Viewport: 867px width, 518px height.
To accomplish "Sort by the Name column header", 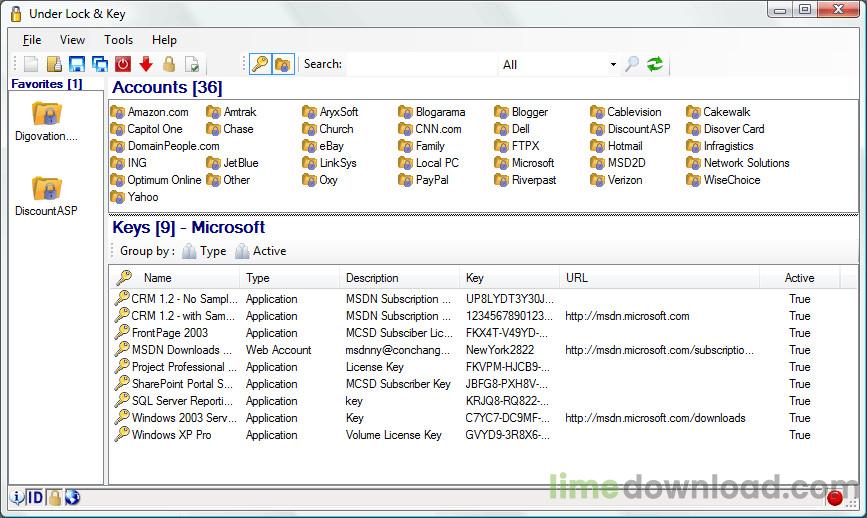I will click(175, 278).
